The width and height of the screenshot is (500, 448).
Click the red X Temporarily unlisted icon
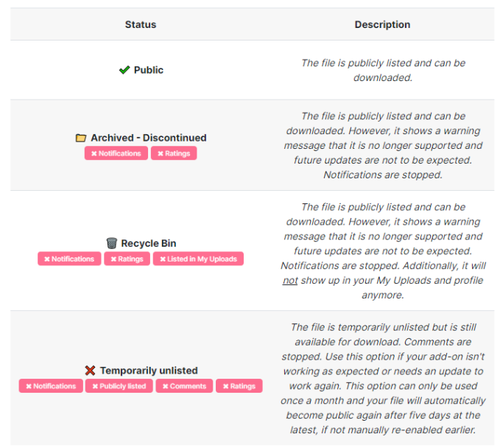point(91,371)
